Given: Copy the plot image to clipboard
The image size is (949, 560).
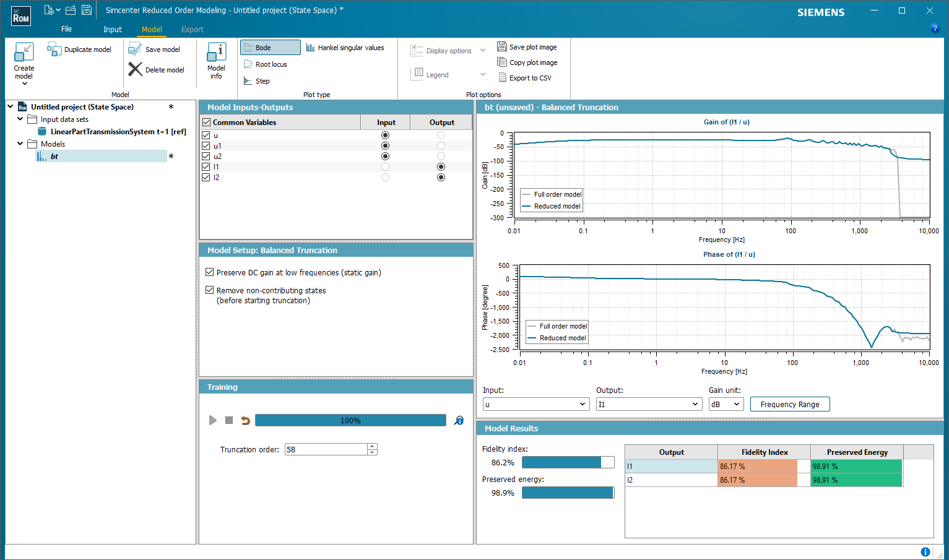Looking at the screenshot, I should tap(527, 62).
